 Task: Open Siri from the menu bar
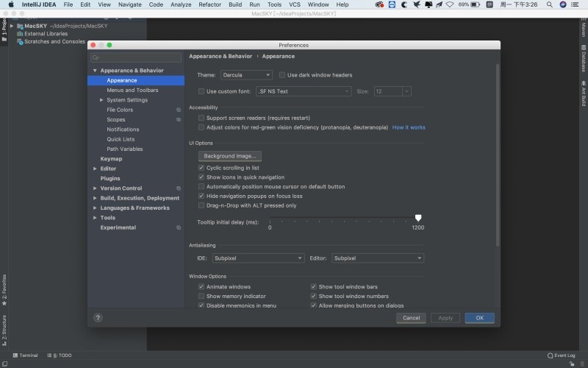pos(563,4)
